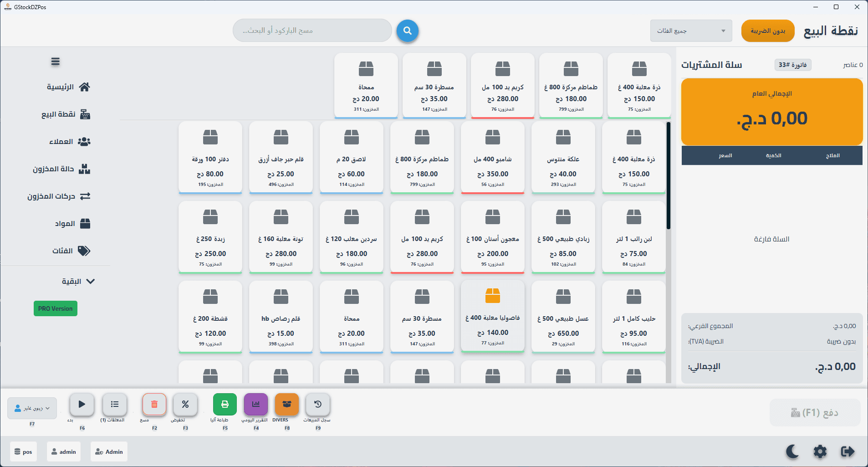Screen dimensions: 868x467
Task: Add سردين معلب 120 غ product
Action: click(352, 237)
